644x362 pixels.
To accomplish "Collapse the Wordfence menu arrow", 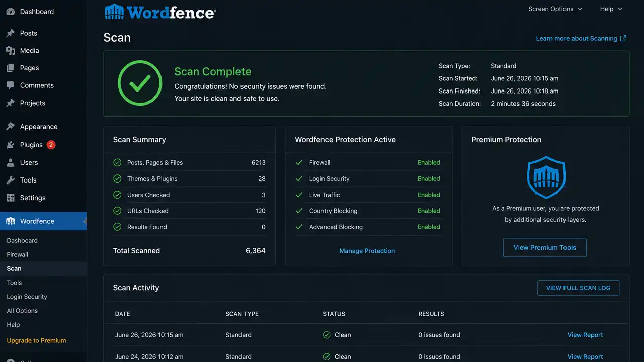I will [85, 221].
